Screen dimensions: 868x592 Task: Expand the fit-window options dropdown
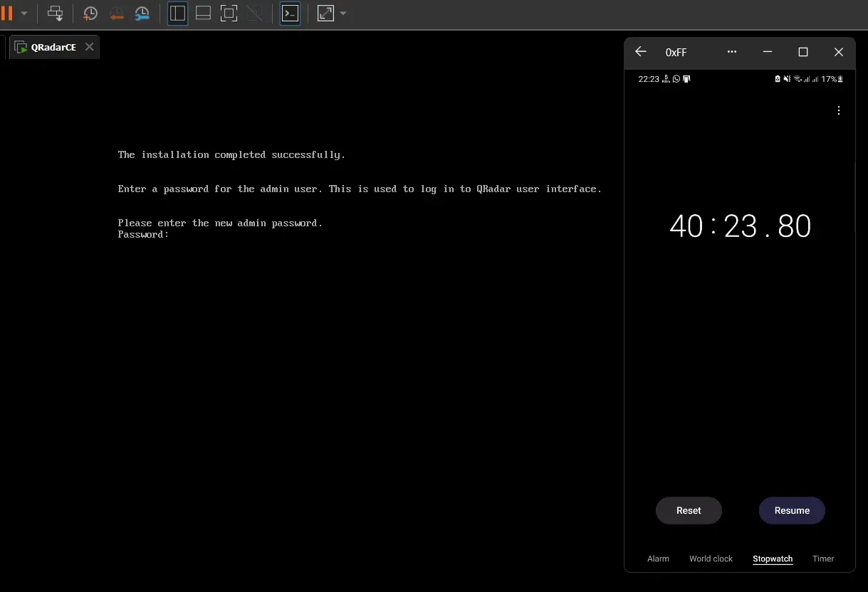[343, 13]
